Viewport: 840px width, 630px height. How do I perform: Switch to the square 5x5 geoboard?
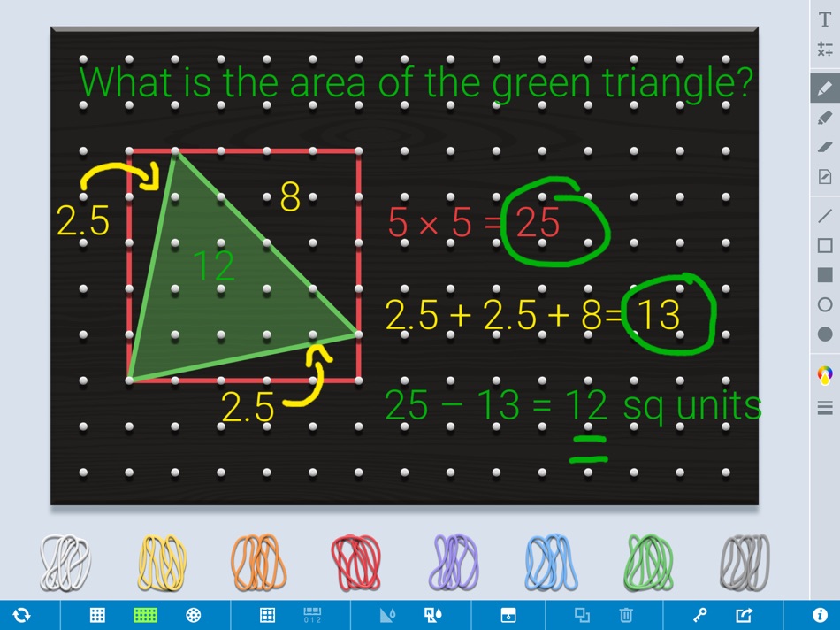97,615
